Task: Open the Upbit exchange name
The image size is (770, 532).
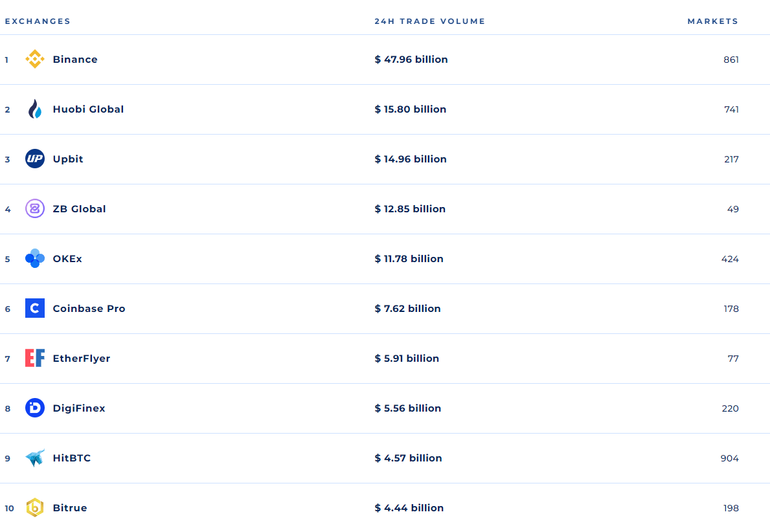Action: 68,159
